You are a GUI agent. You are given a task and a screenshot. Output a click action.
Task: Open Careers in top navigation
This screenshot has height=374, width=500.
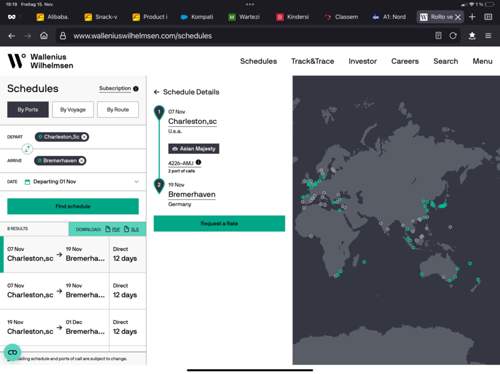point(405,61)
